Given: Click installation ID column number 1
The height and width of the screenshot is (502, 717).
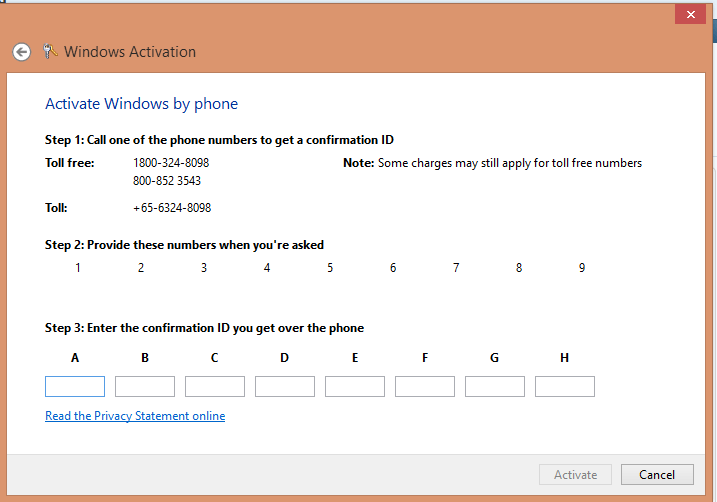Looking at the screenshot, I should coord(78,267).
